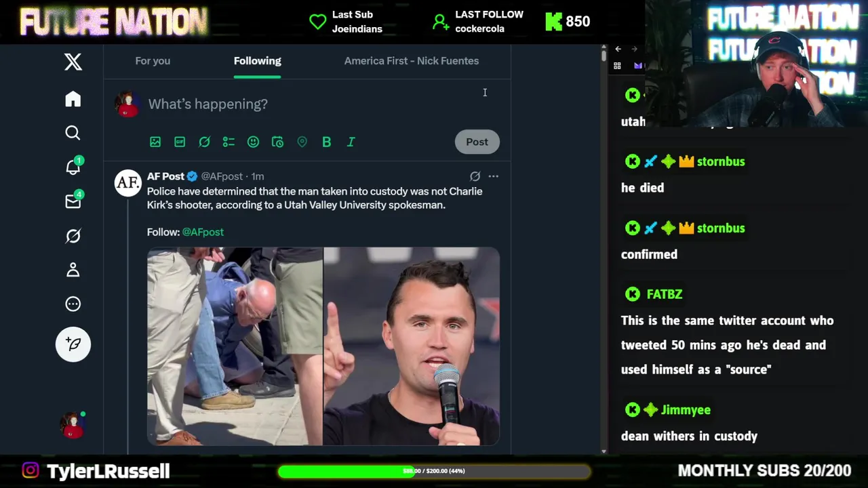Click the Post button
Image resolution: width=868 pixels, height=488 pixels.
(477, 142)
